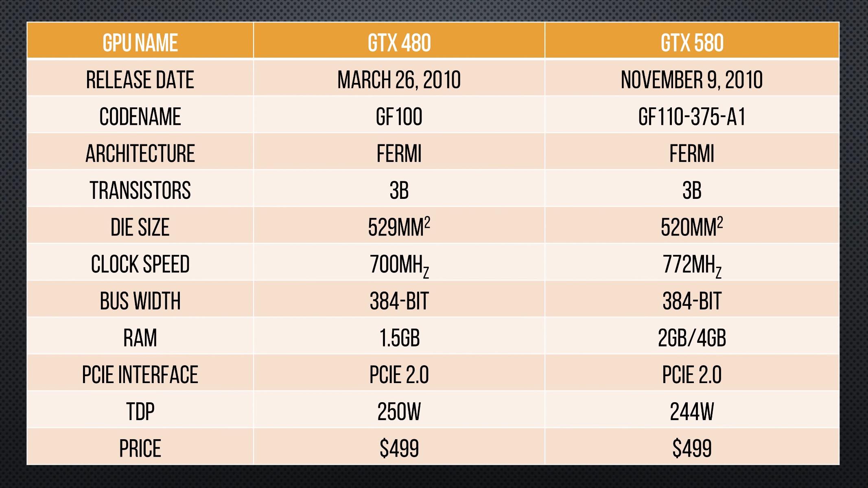The image size is (868, 488).
Task: Click the 772MHz clock speed cell
Action: [692, 264]
